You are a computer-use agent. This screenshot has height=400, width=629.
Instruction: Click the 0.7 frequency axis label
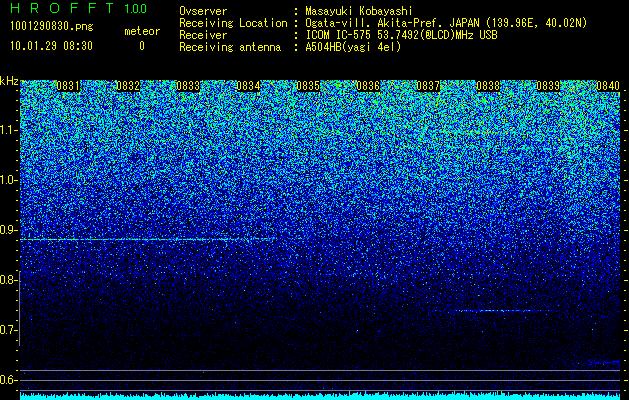(9, 330)
